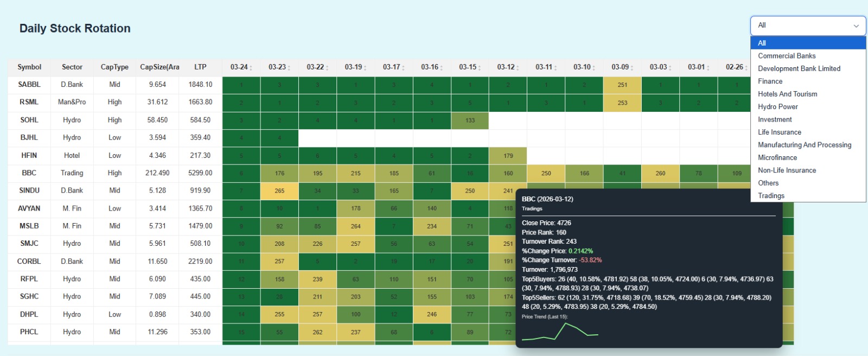Click the sort arrows next to 03-19
Screen dimensions: 868x356
365,68
